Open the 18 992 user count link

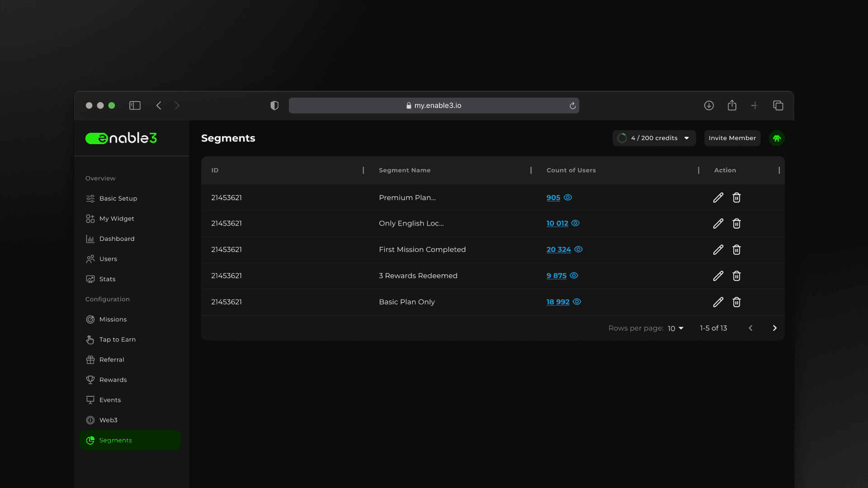pyautogui.click(x=558, y=302)
